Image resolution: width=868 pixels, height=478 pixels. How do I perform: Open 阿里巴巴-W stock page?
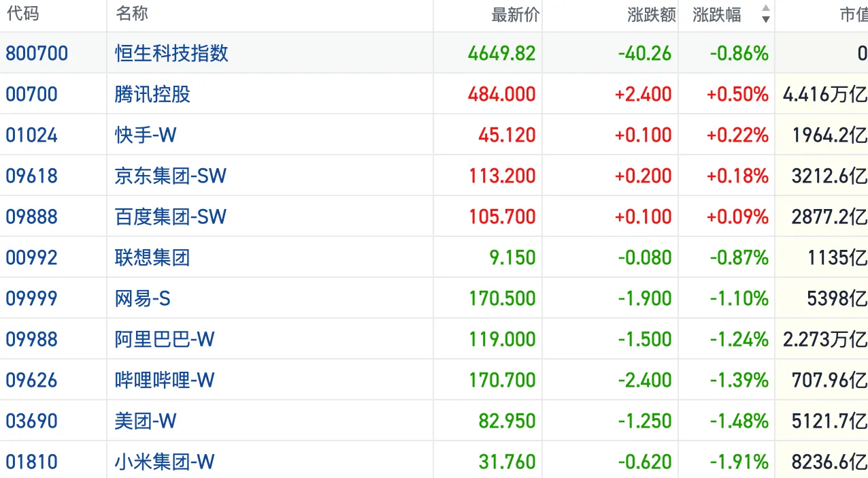tap(165, 339)
